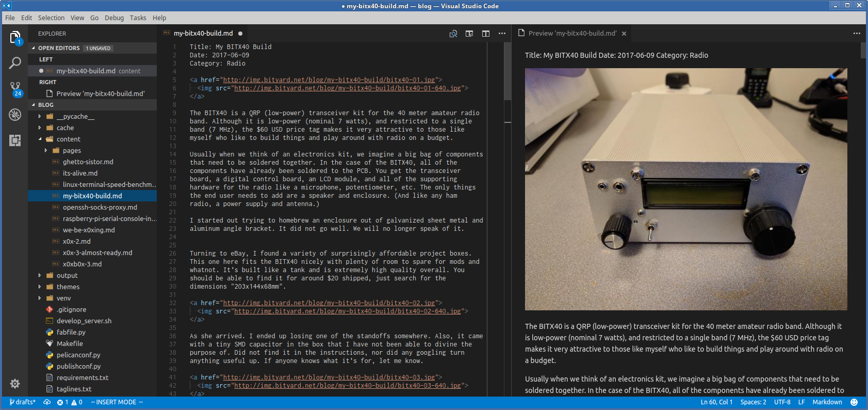Switch to the Preview 'my-bitx40-build.md' tab
This screenshot has height=410, width=868.
pos(571,34)
